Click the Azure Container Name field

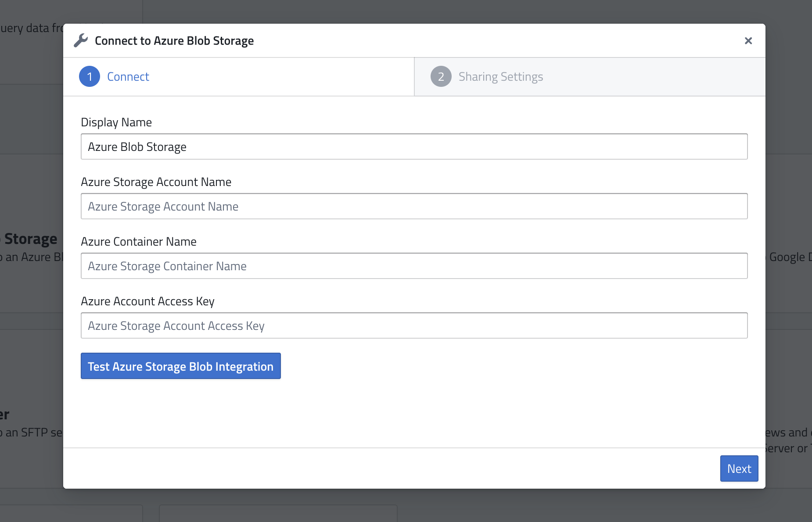414,265
